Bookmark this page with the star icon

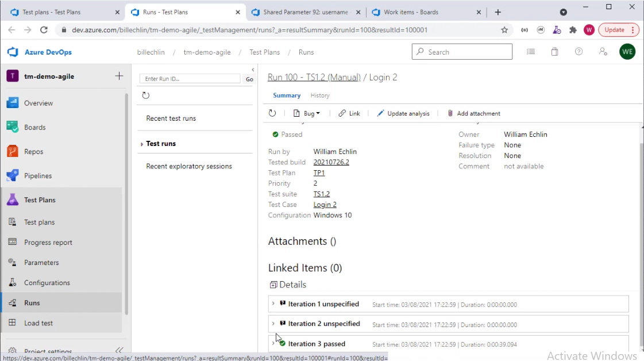tap(504, 30)
